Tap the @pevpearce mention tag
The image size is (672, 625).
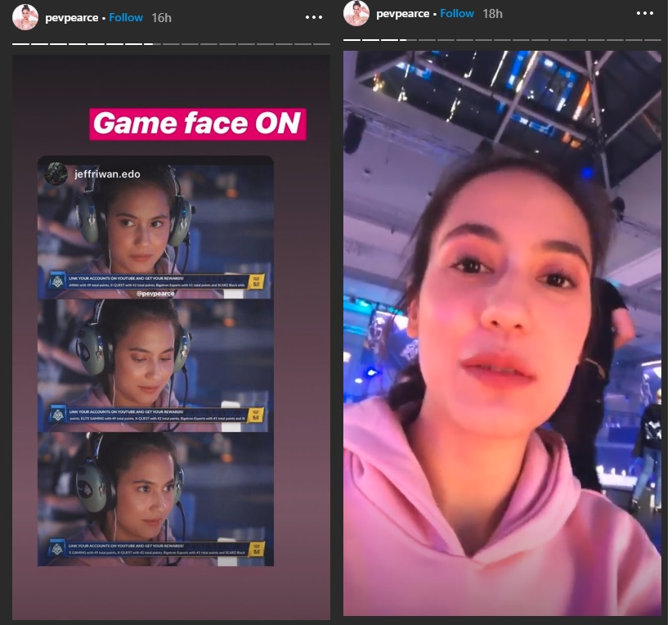(x=155, y=294)
